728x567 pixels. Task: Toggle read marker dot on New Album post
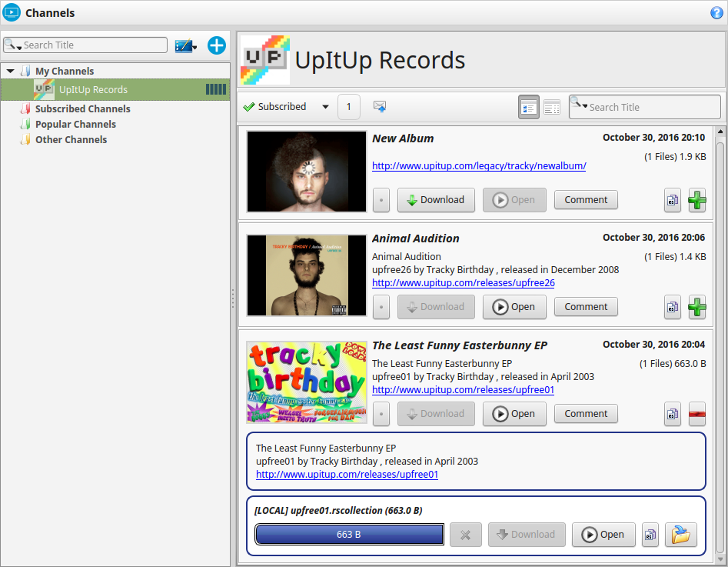click(381, 200)
